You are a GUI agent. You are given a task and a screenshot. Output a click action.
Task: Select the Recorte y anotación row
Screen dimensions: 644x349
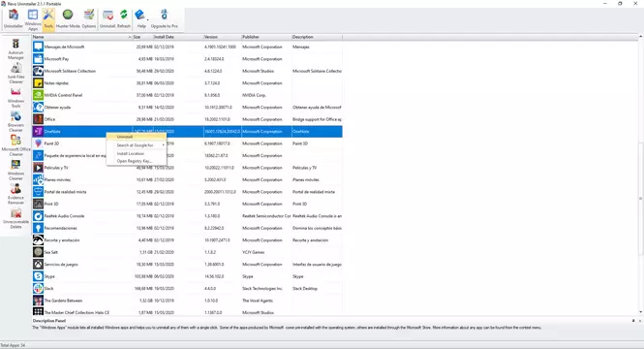(187, 240)
